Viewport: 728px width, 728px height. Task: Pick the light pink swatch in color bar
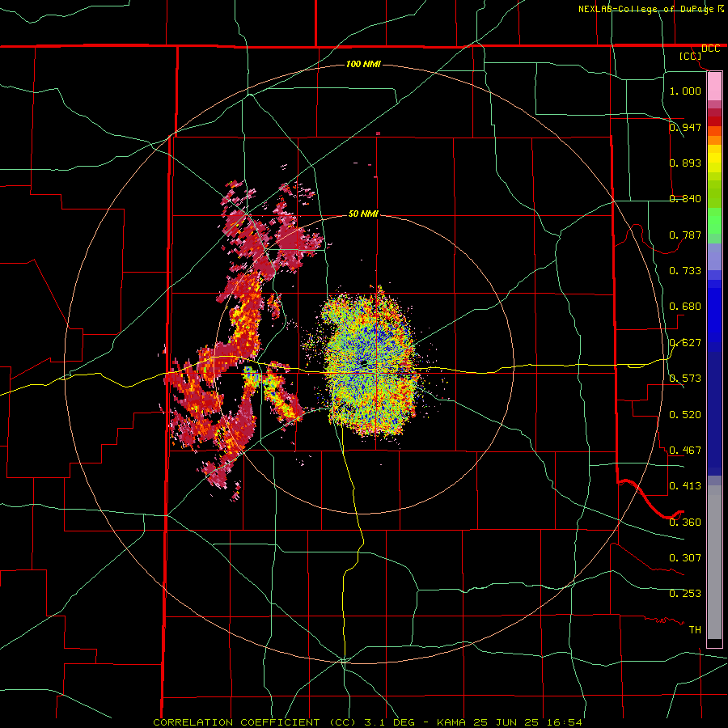(x=714, y=86)
